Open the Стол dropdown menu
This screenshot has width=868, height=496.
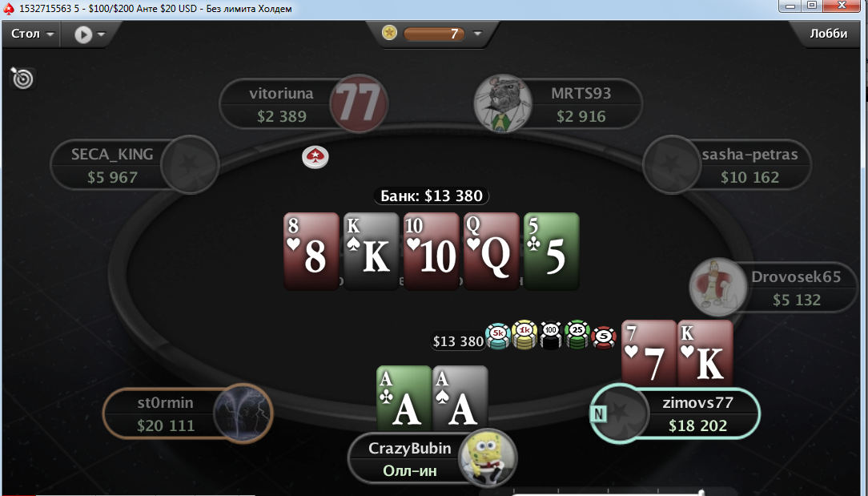(x=33, y=34)
